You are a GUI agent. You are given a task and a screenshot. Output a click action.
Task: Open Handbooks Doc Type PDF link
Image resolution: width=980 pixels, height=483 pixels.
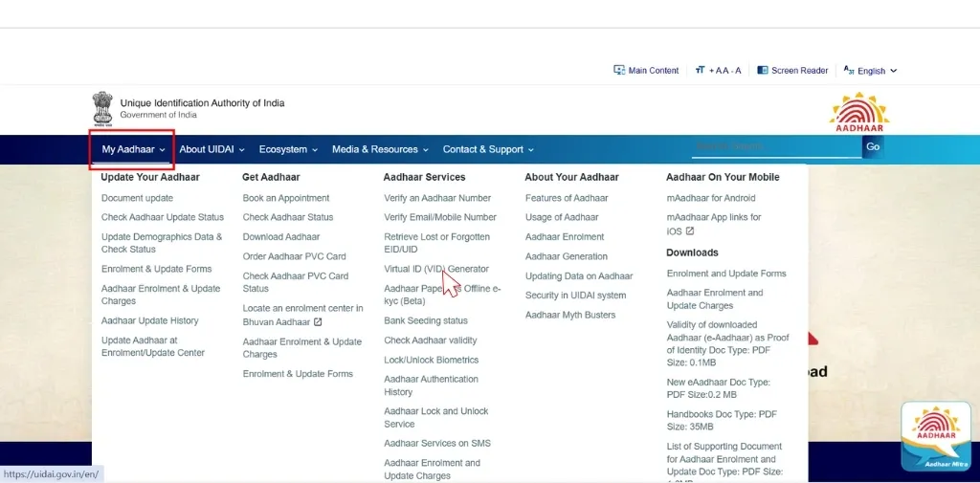[x=721, y=421]
